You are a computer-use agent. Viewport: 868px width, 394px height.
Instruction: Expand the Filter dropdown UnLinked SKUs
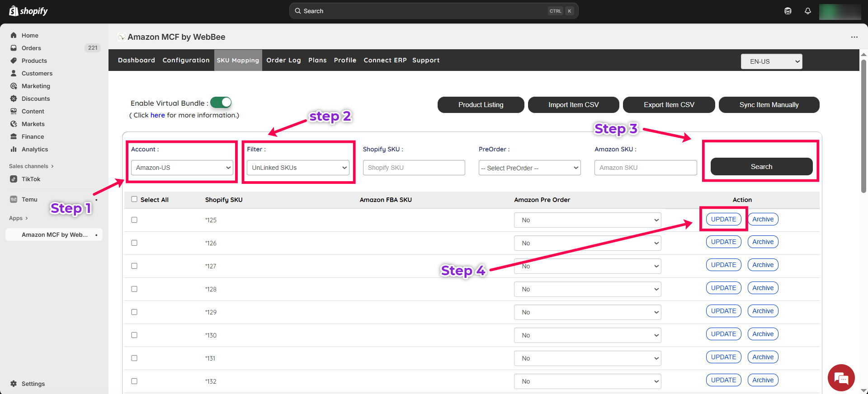coord(298,168)
